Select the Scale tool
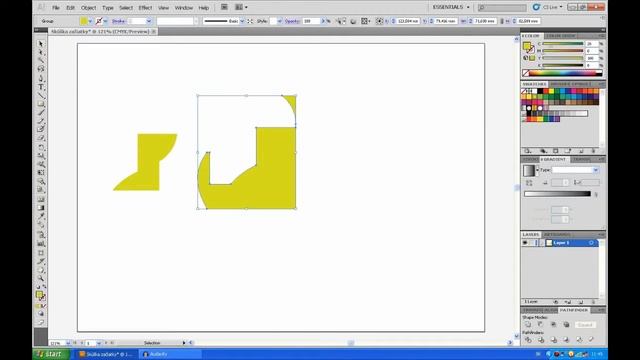The width and height of the screenshot is (640, 360). (x=41, y=156)
